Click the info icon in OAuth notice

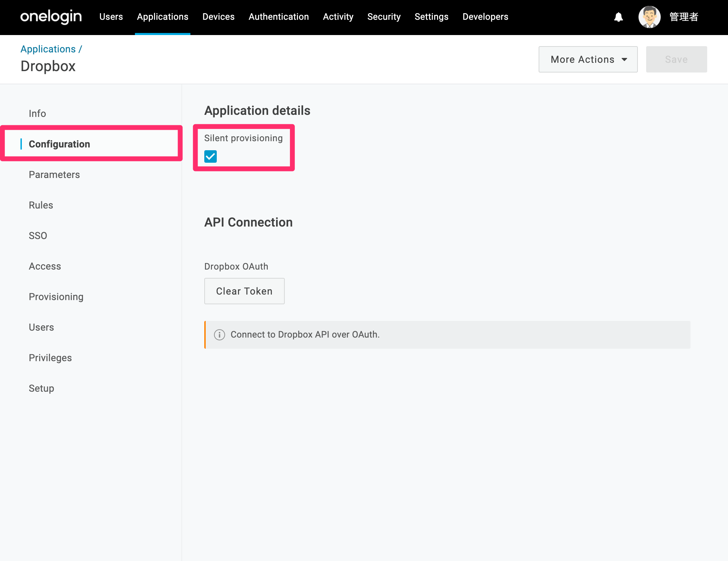point(220,334)
